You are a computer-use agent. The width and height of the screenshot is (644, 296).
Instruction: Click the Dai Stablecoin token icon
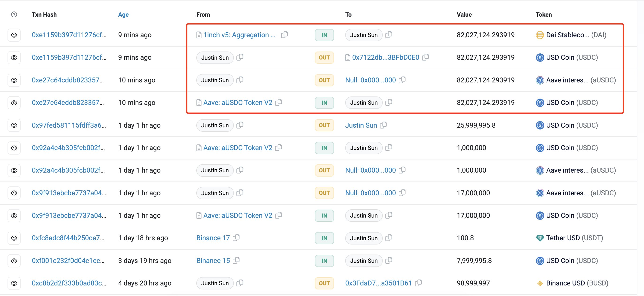click(x=540, y=35)
